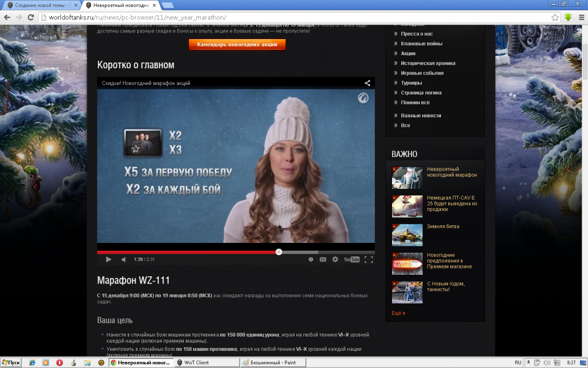Click the video share icon
Screen dimensions: 588x368
point(367,83)
